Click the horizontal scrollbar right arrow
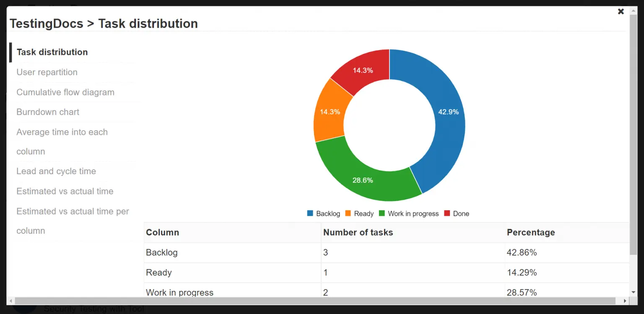 click(x=625, y=301)
